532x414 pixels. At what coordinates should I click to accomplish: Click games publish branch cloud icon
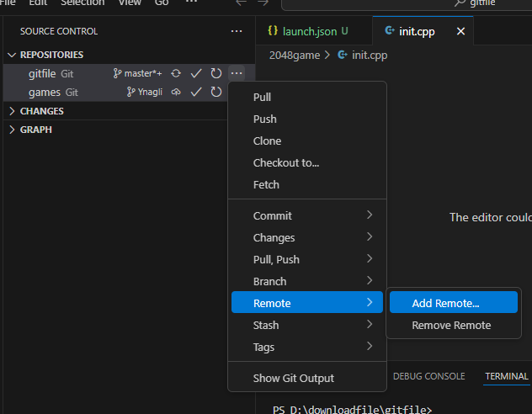pos(176,92)
